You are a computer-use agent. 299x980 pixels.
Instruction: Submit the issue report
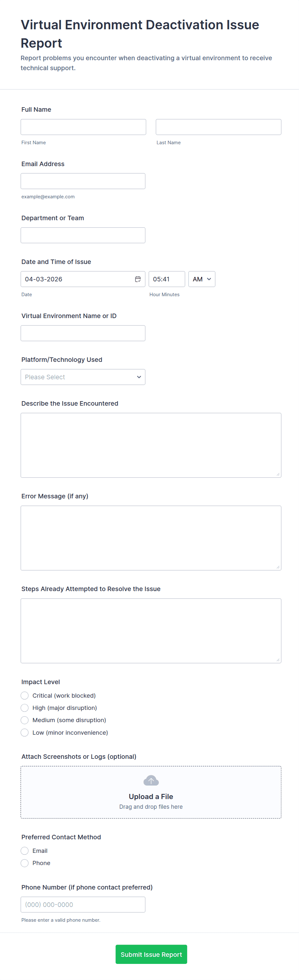[151, 954]
